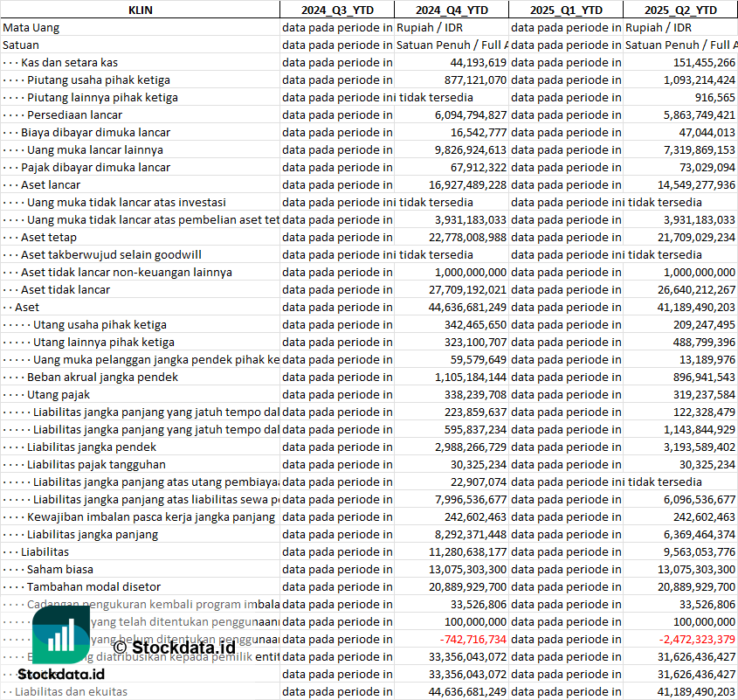Select Aset takberwujud selain goodwill label

(x=111, y=255)
